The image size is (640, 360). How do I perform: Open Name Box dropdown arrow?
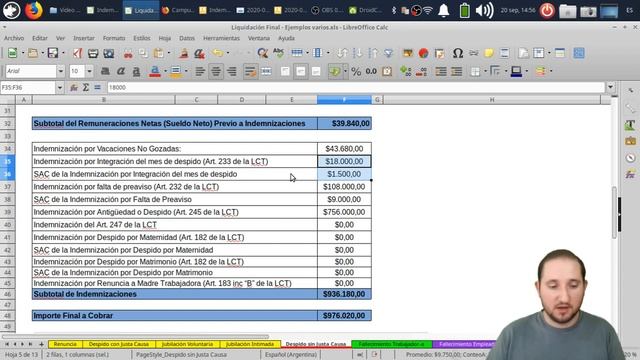tap(60, 87)
